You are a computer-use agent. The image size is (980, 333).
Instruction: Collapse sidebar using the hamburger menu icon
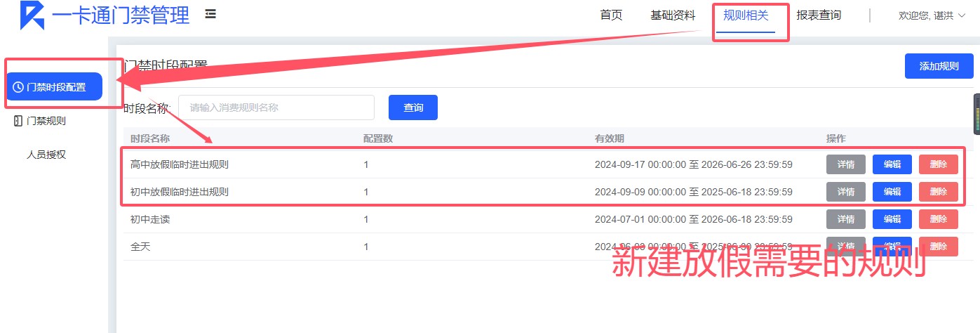tap(210, 14)
